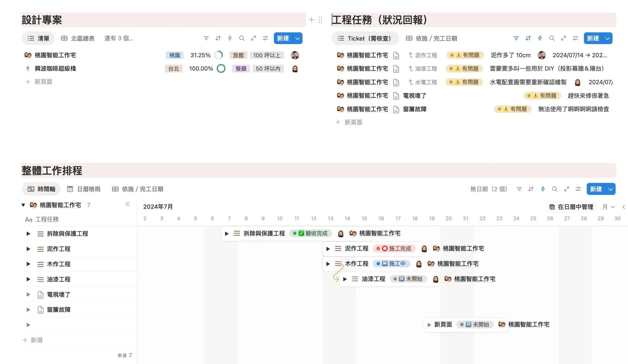628x364 pixels.
Task: Collapse the 桃園智能工作宅 group in the timeline
Action: (x=23, y=205)
